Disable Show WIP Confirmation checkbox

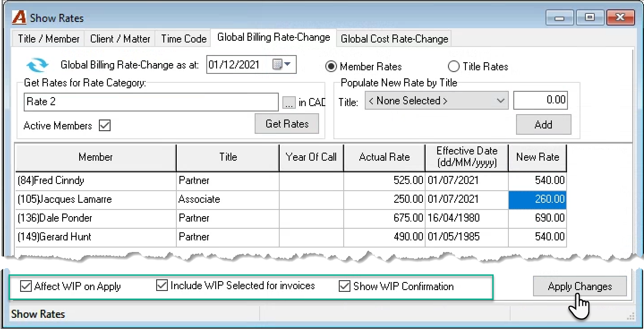coord(345,286)
